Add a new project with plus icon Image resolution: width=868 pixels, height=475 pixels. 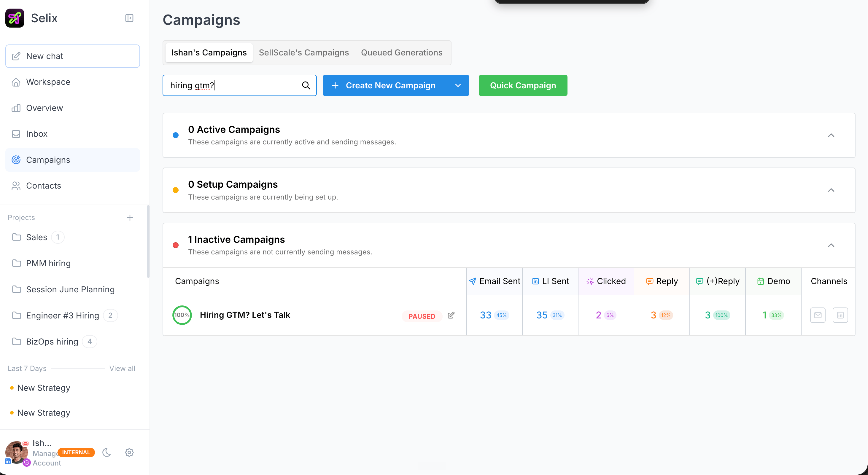pyautogui.click(x=130, y=218)
